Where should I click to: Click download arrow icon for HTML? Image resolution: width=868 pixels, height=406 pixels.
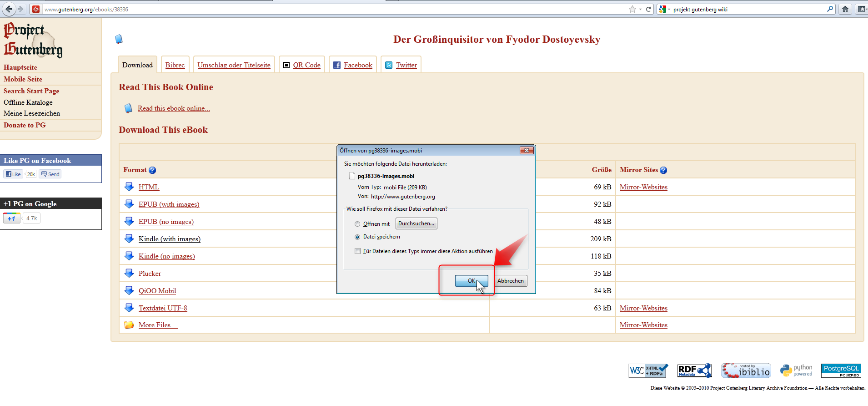pos(129,187)
